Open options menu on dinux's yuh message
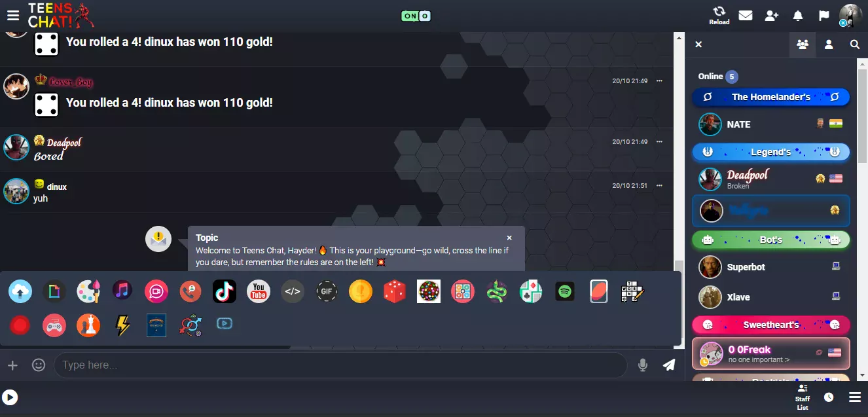The width and height of the screenshot is (868, 417). 659,185
